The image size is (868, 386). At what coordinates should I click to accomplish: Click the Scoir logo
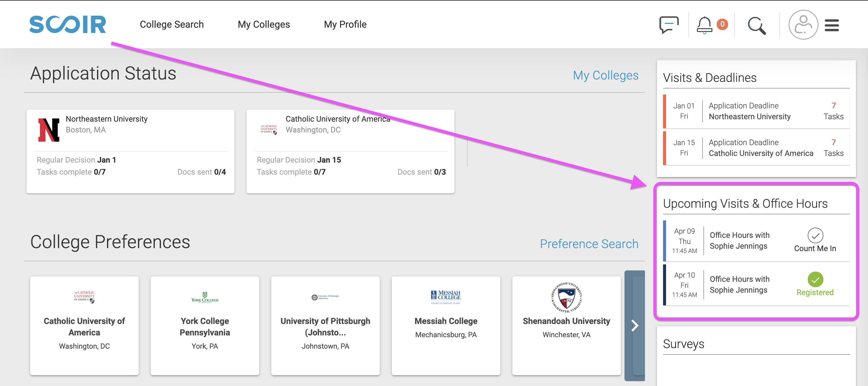tap(68, 24)
